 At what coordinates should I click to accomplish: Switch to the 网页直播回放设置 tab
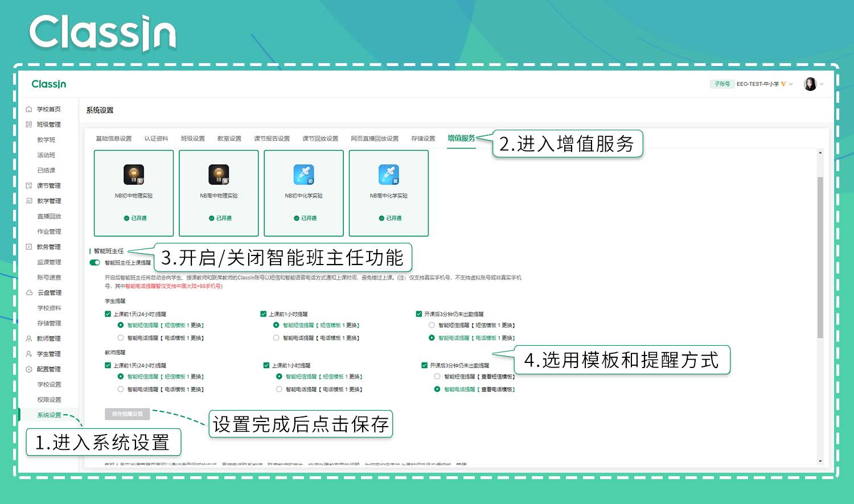click(375, 139)
